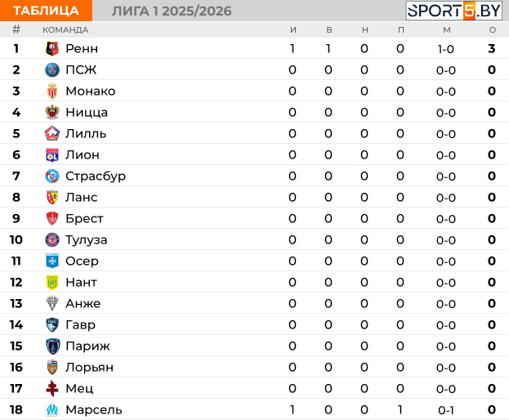The image size is (509, 420).
Task: Click the Лорьян team name
Action: 90,368
